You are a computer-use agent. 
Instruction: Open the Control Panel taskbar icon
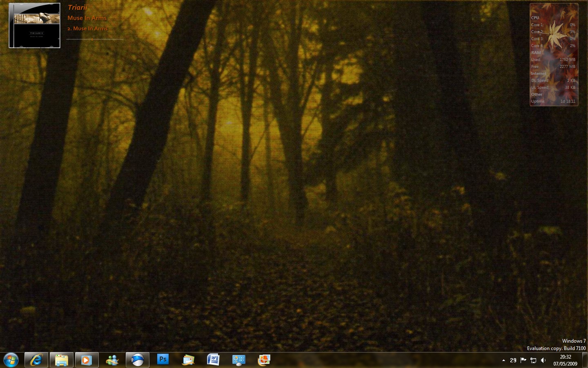pyautogui.click(x=238, y=360)
